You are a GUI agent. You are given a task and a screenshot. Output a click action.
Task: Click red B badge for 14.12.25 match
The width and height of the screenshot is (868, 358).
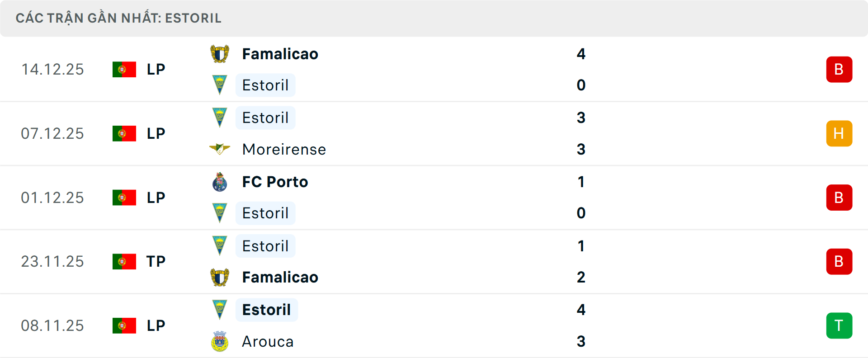coord(839,70)
